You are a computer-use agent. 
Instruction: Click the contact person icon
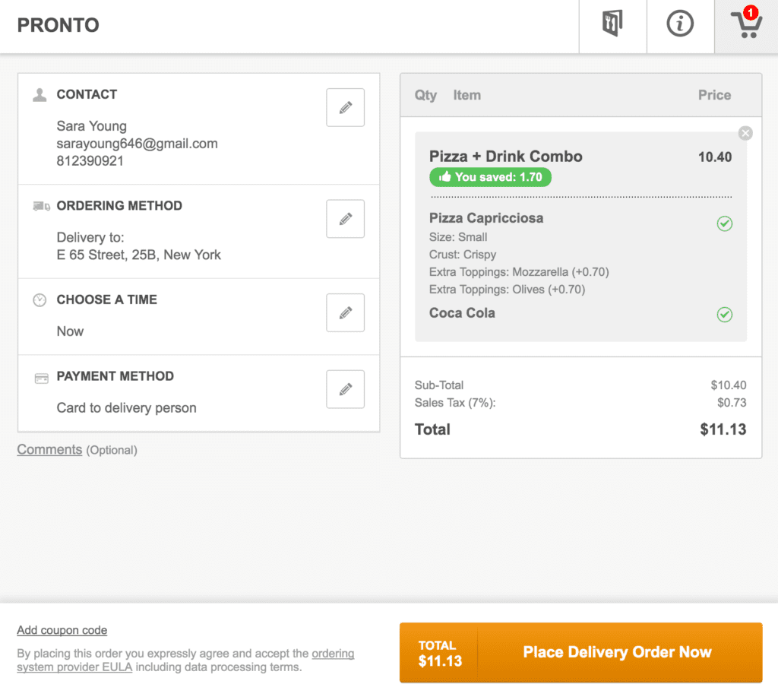pyautogui.click(x=40, y=94)
